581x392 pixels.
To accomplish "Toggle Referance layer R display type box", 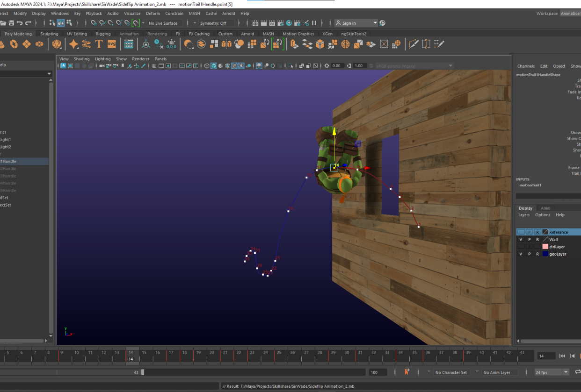I will pyautogui.click(x=537, y=232).
